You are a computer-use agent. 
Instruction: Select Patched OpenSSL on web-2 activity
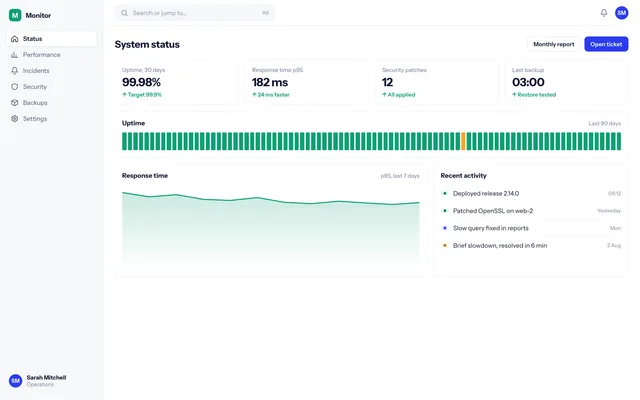(x=531, y=211)
